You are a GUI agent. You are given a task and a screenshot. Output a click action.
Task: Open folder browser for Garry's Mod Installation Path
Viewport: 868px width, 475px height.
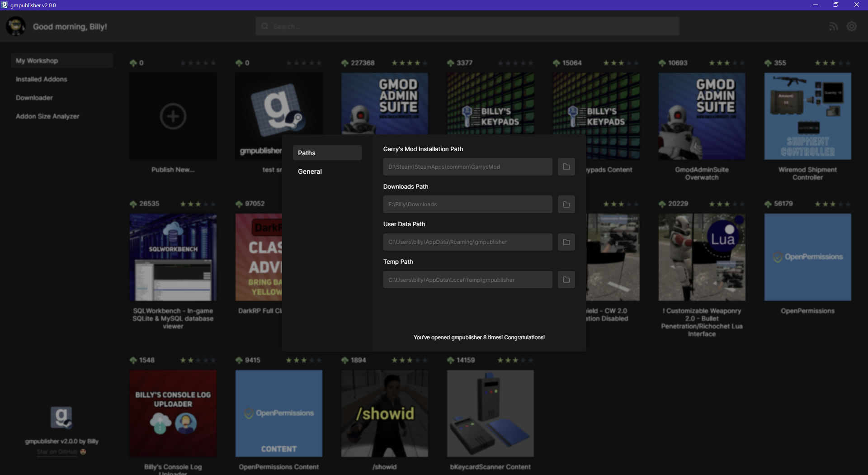coord(566,166)
